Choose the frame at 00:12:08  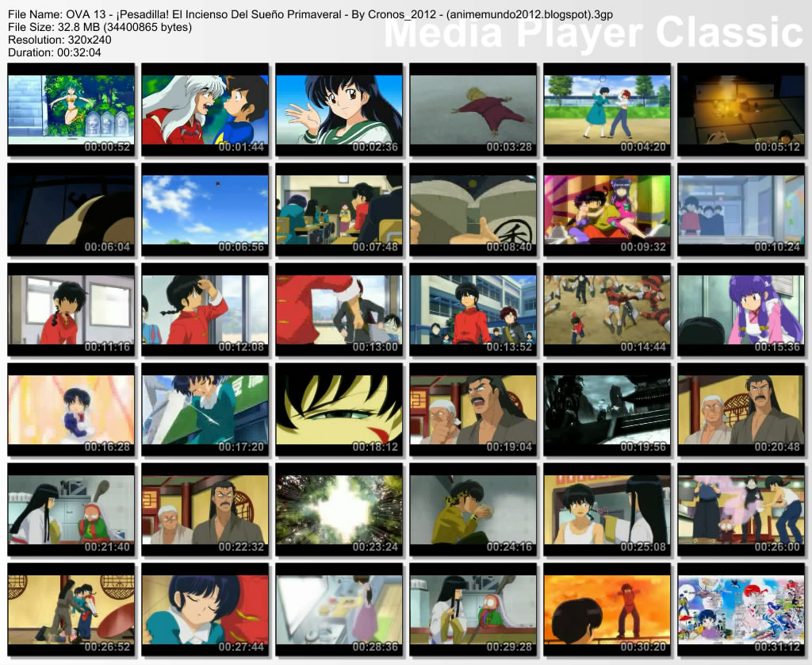pos(205,309)
